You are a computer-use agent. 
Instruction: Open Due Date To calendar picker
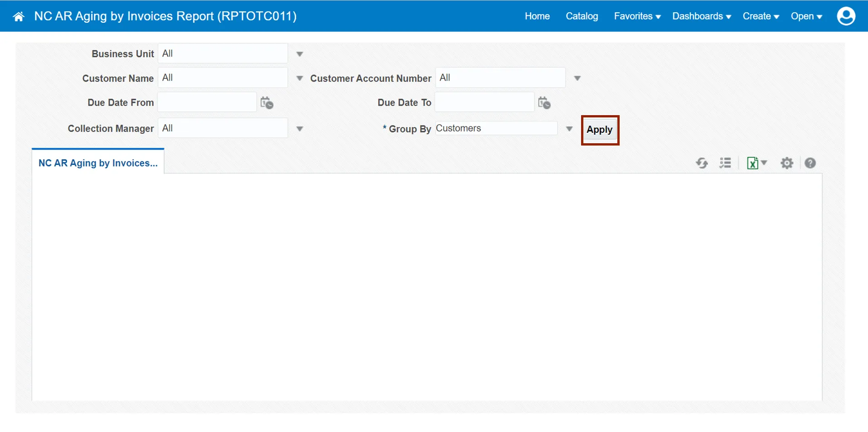tap(544, 103)
